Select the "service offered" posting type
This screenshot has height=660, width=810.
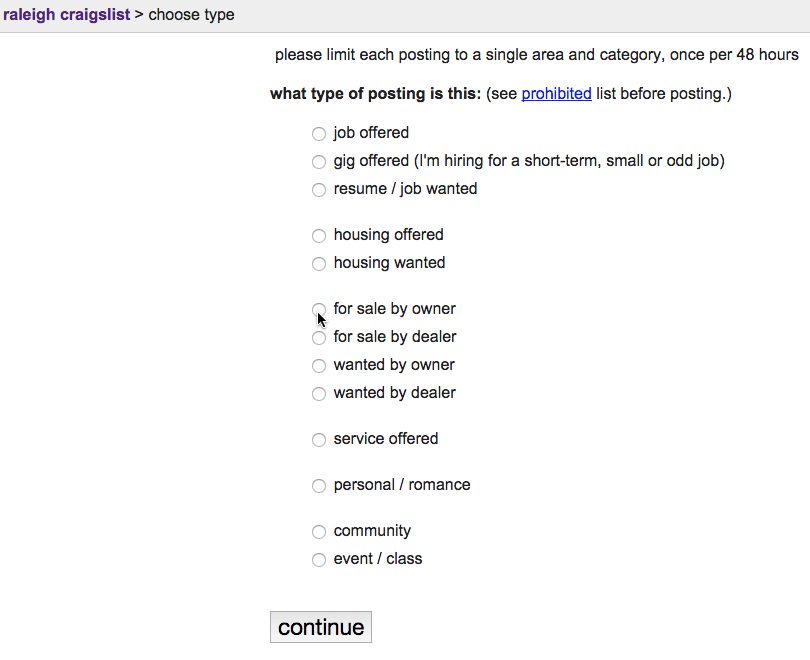point(318,439)
